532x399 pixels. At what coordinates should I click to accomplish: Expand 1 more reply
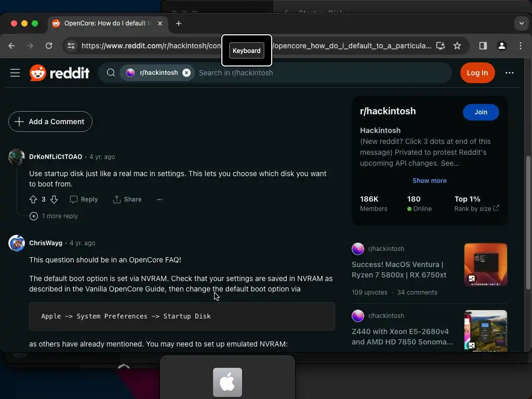coord(54,216)
